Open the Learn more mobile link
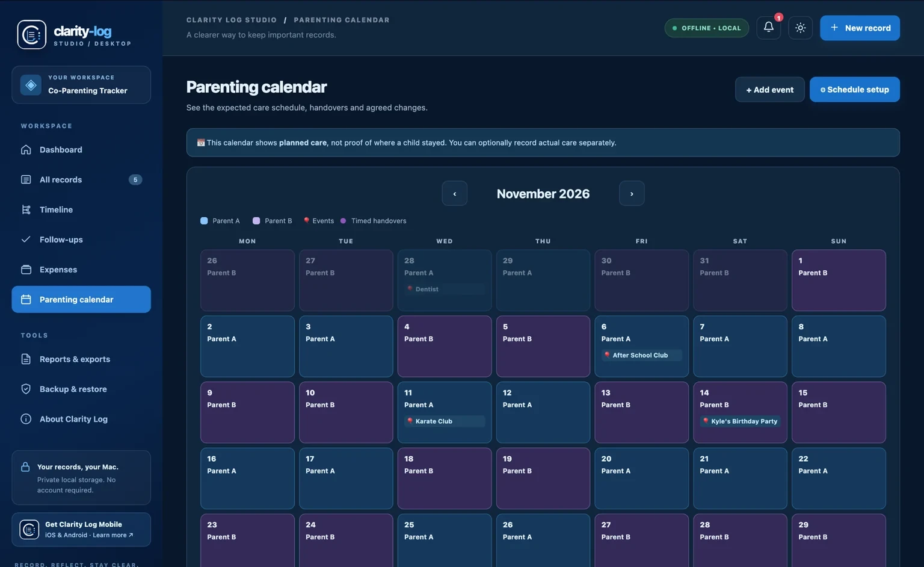Viewport: 924px width, 567px height. coord(113,535)
